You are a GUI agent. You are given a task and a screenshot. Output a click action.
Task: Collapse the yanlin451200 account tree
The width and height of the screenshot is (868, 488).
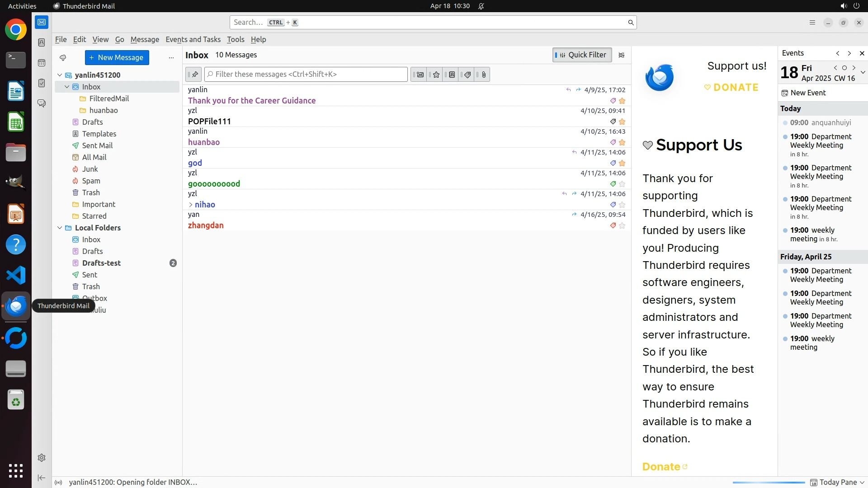(60, 75)
